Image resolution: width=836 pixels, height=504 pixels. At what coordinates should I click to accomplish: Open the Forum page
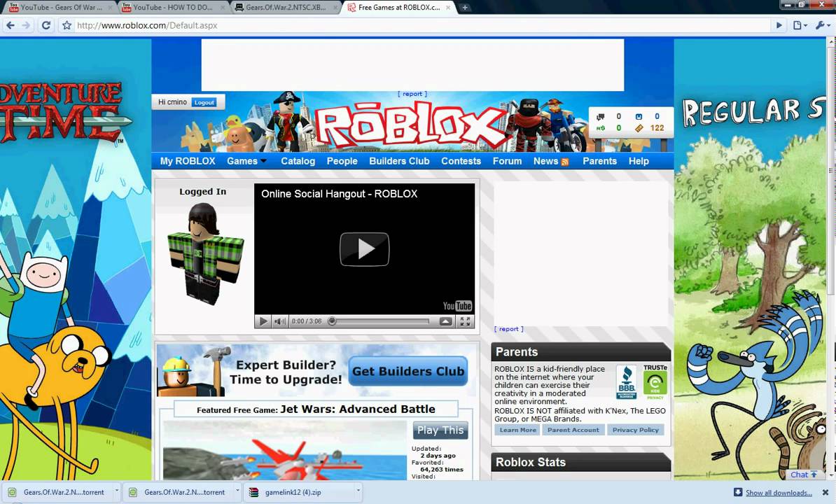click(x=507, y=161)
